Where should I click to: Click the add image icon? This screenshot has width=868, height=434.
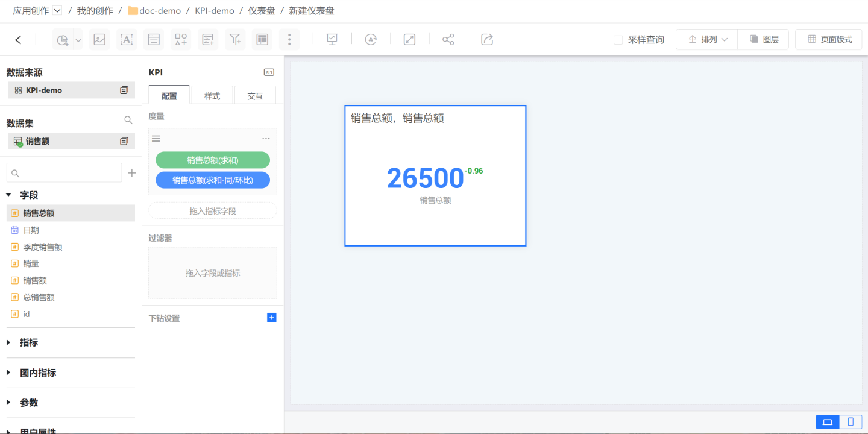coord(99,40)
